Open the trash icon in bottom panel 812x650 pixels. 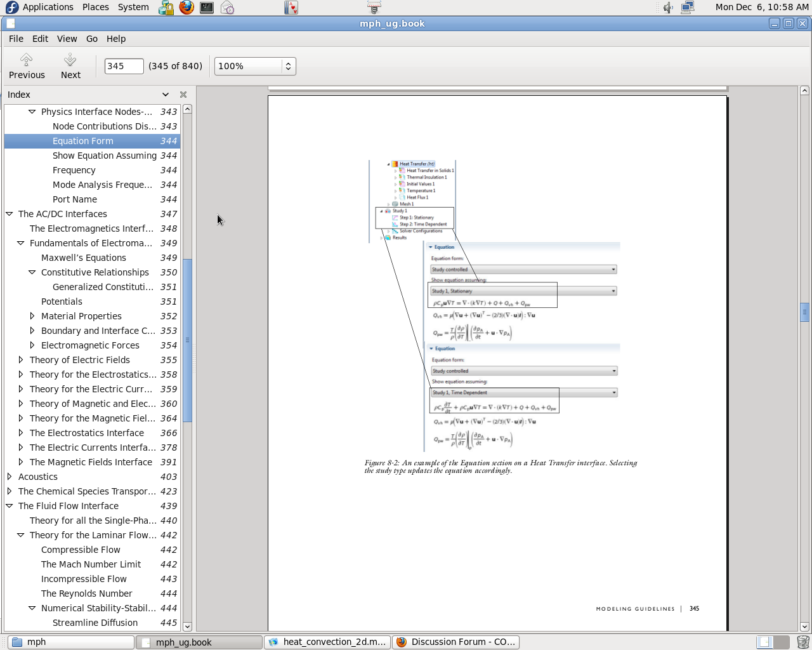click(x=802, y=642)
